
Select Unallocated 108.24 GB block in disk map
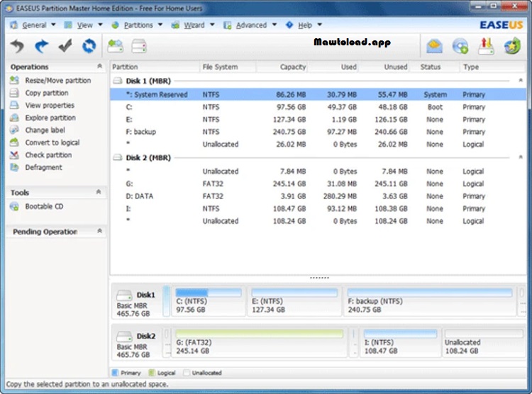coord(484,342)
